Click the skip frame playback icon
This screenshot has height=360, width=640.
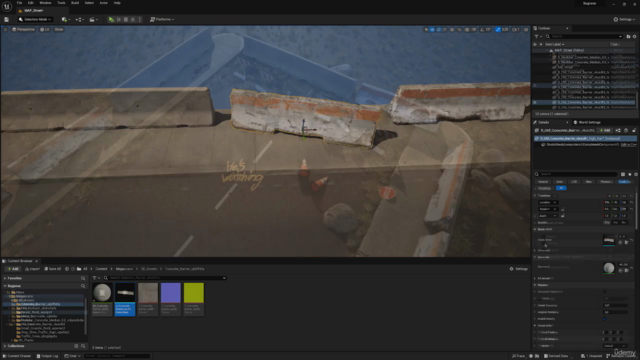pos(119,19)
